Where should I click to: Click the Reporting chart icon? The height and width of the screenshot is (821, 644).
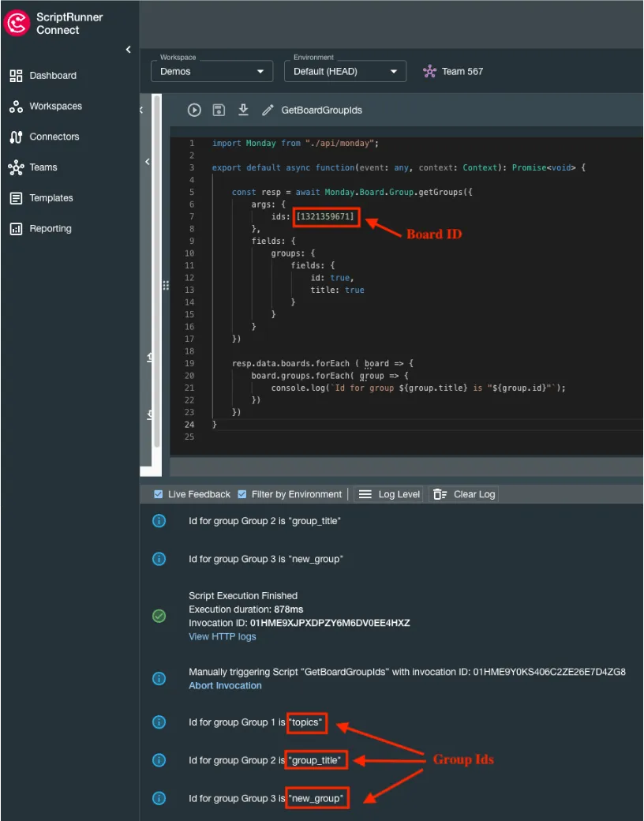17,229
